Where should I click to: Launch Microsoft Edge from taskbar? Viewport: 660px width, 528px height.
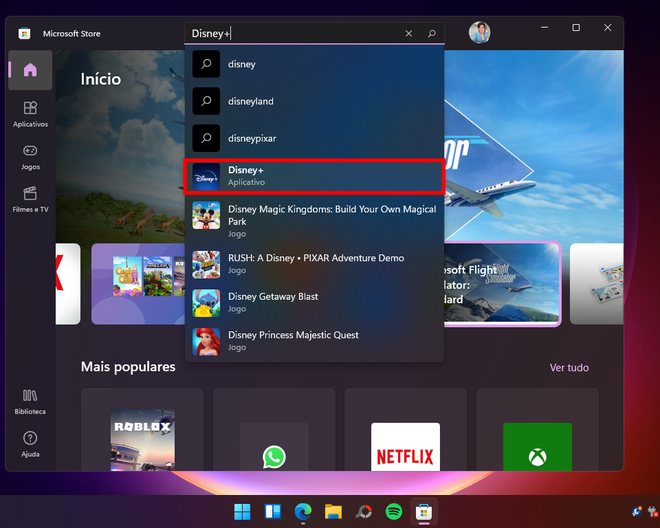coord(303,512)
